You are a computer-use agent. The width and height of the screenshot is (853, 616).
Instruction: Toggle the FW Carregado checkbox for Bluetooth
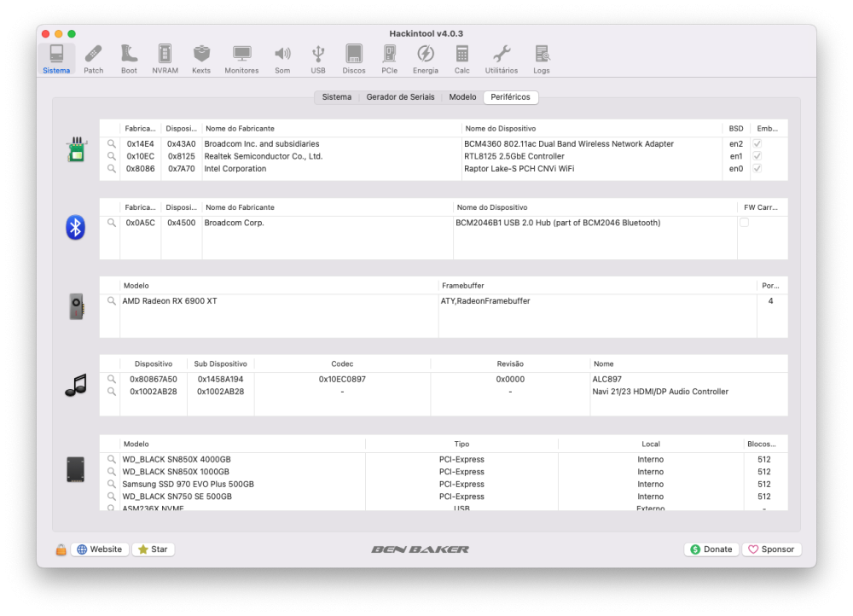tap(744, 222)
